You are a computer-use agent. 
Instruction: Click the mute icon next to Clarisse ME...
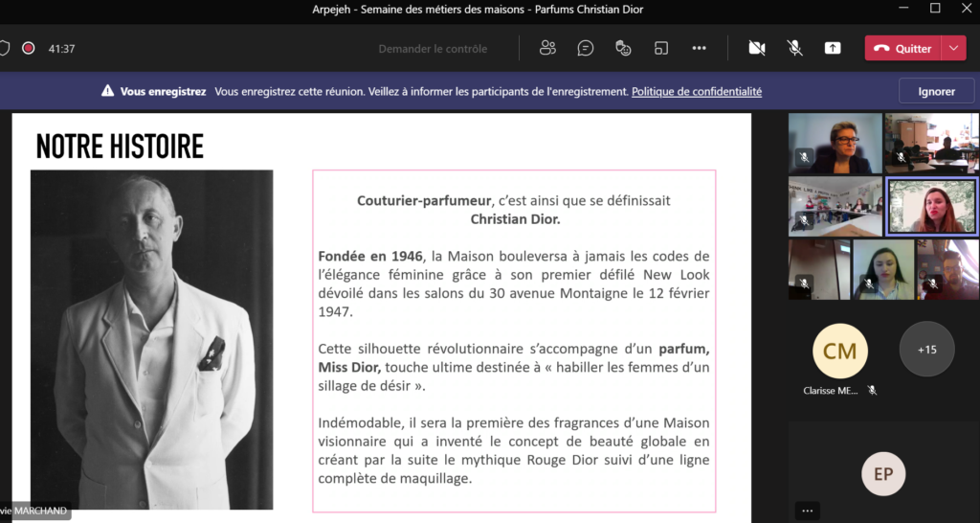872,391
